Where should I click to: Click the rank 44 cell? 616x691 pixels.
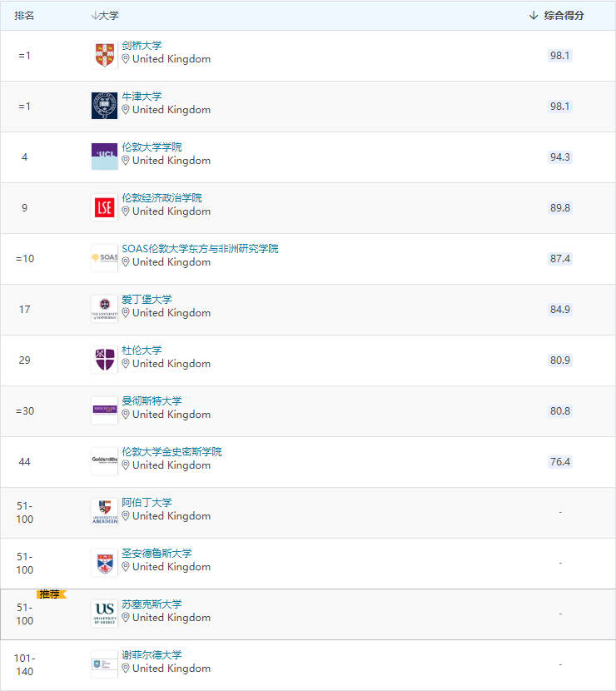tap(25, 461)
